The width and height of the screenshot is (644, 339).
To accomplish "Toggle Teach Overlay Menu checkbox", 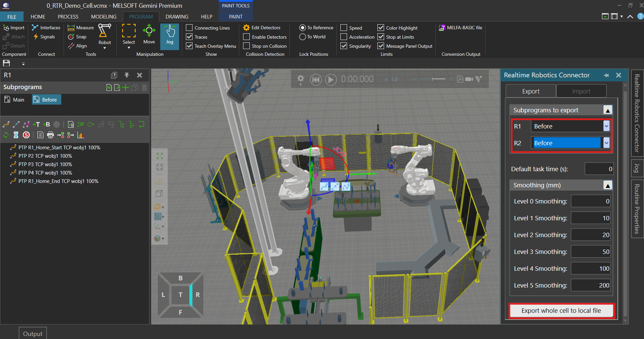I will tap(189, 46).
